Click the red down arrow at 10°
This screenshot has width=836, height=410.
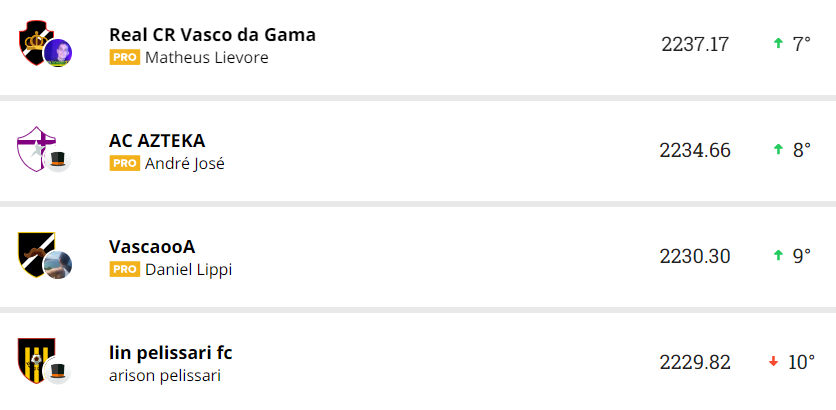point(773,361)
